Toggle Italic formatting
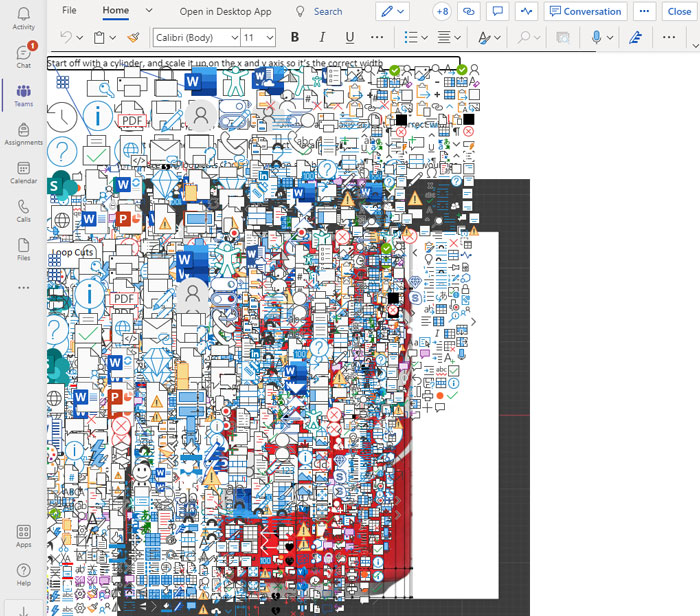The width and height of the screenshot is (700, 616). pos(322,38)
